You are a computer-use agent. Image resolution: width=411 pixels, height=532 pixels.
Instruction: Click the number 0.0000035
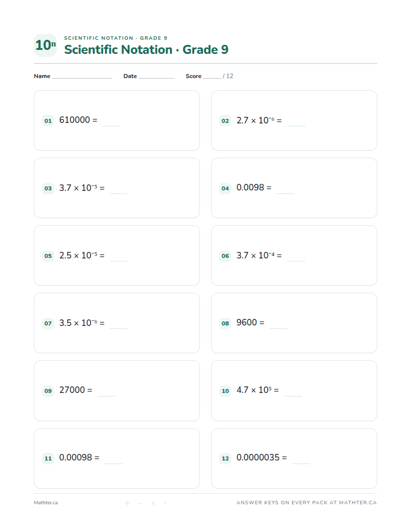(258, 458)
